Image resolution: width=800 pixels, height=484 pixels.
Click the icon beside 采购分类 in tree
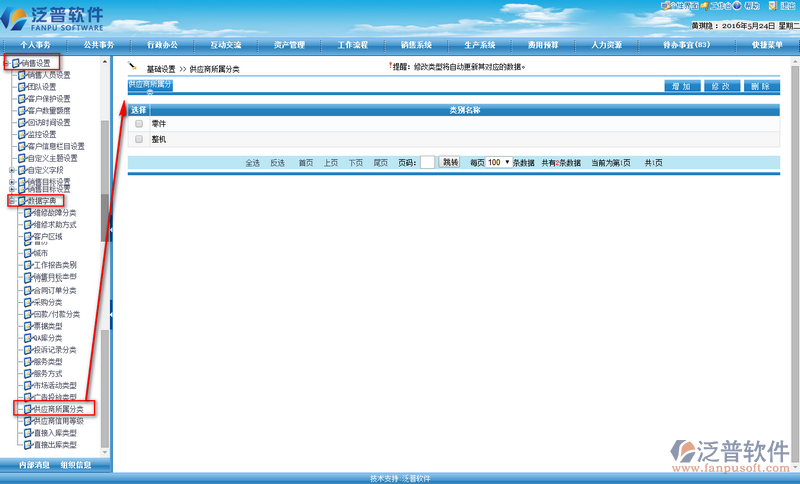coord(28,302)
